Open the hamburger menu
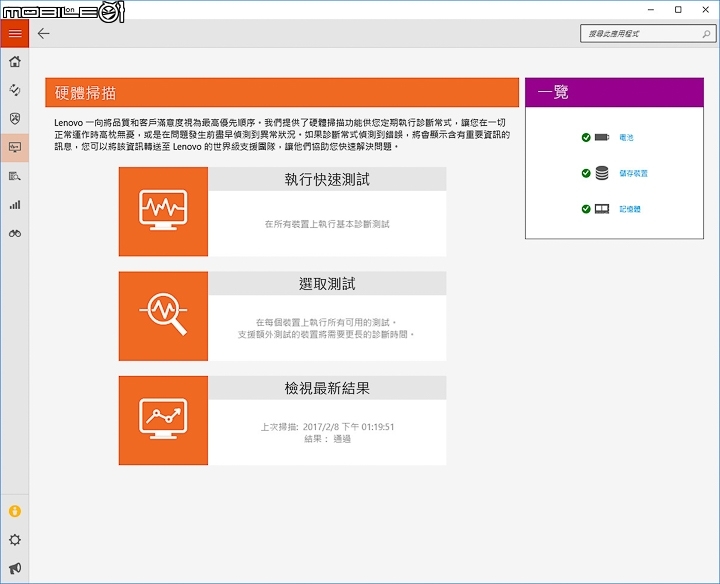720x584 pixels. tap(15, 34)
